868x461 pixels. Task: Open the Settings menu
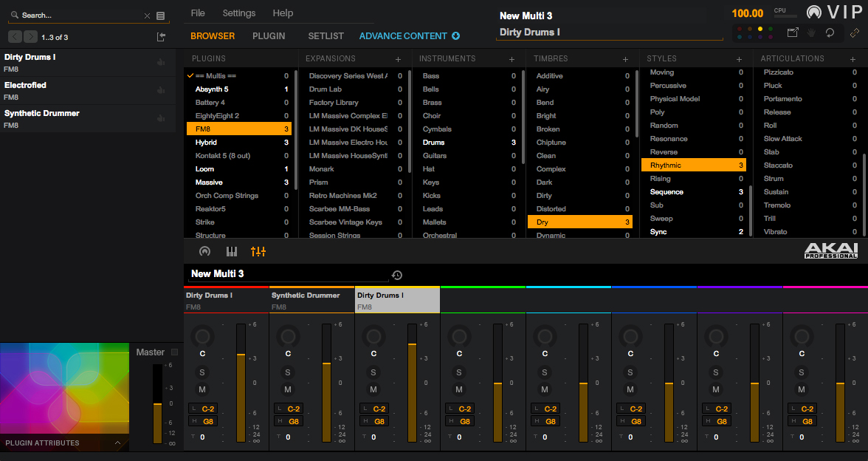pos(238,13)
